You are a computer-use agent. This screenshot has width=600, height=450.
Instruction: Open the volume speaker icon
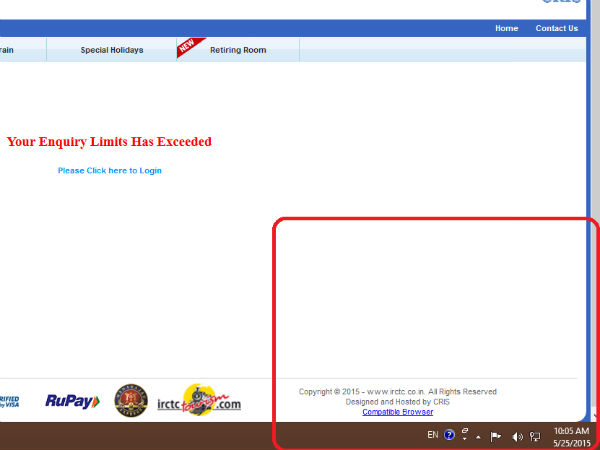pos(517,436)
